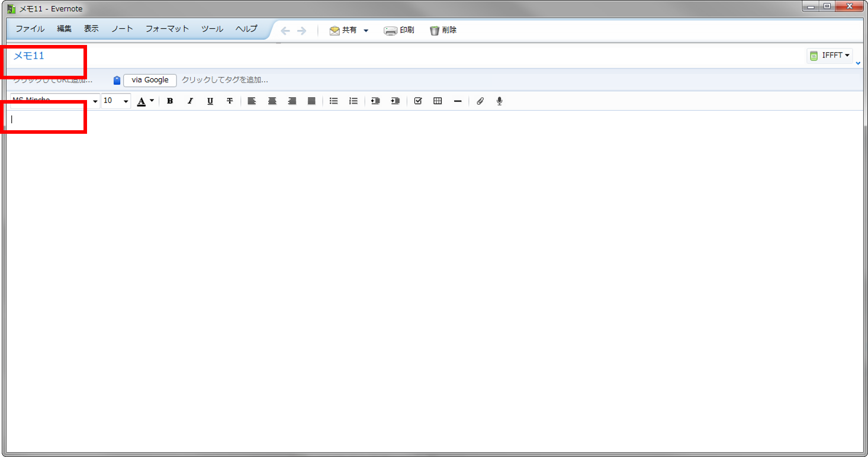This screenshot has height=457, width=868.
Task: Expand note info with the blue chevron
Action: click(x=859, y=62)
